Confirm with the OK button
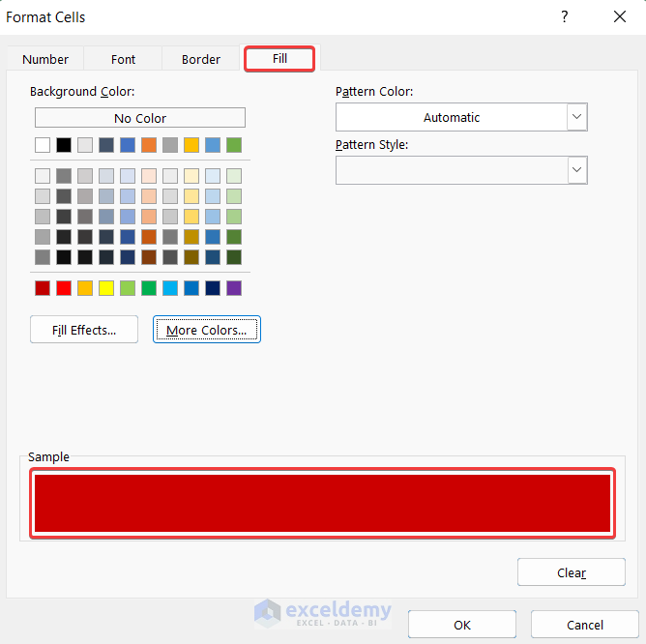 (462, 625)
